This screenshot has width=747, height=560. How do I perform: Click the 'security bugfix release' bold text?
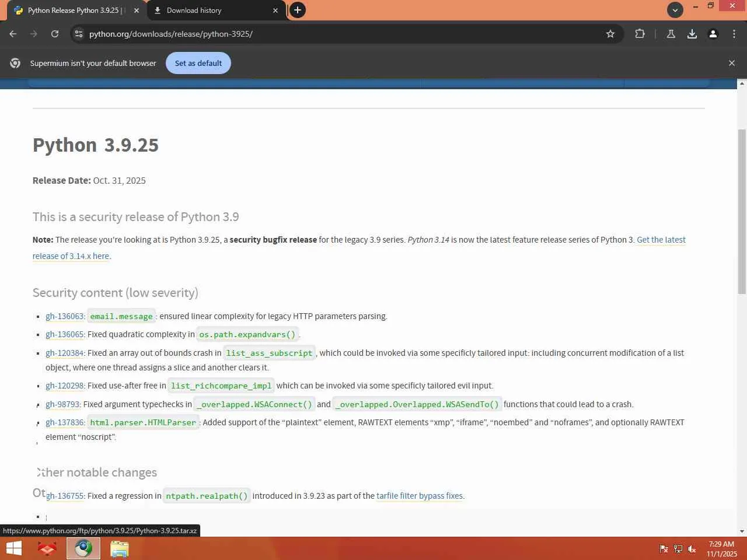pyautogui.click(x=273, y=240)
